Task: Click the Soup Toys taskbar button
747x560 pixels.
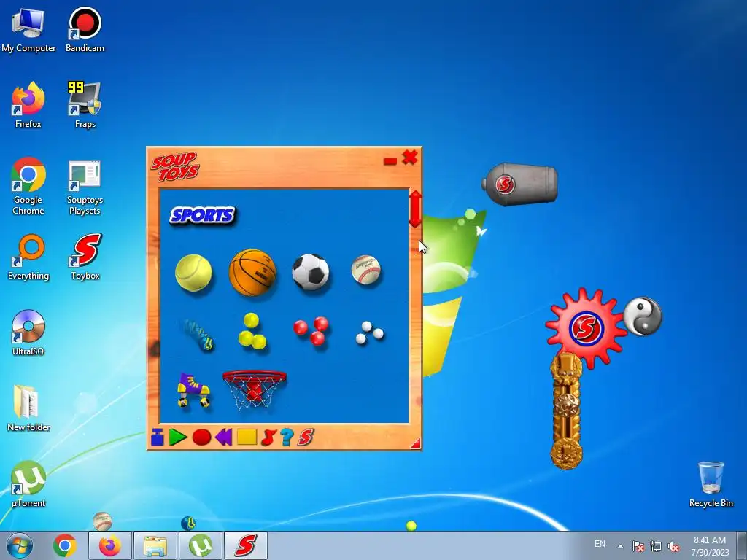Action: point(246,545)
